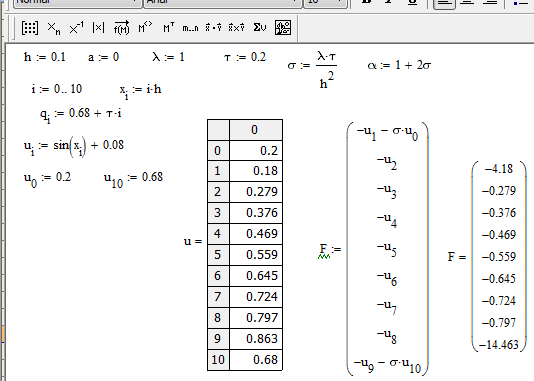
Task: Insert a matrix or vector
Action: click(x=30, y=28)
